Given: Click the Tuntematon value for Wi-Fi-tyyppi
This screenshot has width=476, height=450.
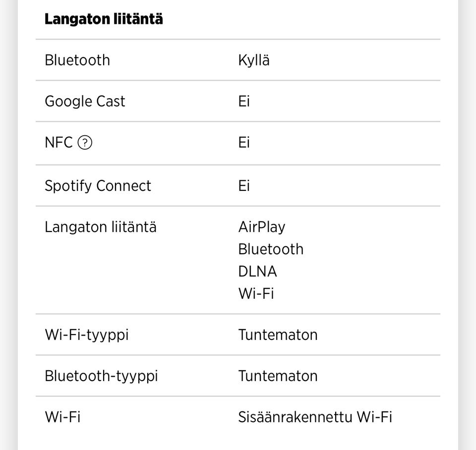Looking at the screenshot, I should pos(278,335).
